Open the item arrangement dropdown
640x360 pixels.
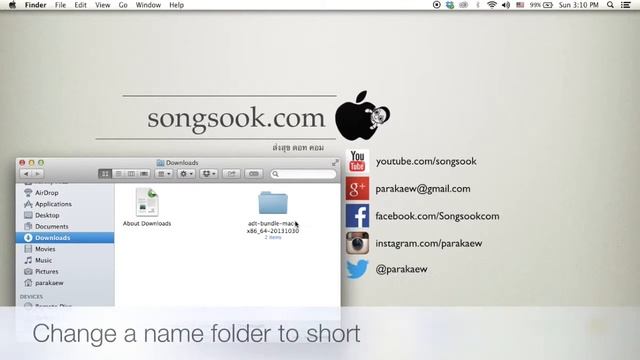(164, 174)
